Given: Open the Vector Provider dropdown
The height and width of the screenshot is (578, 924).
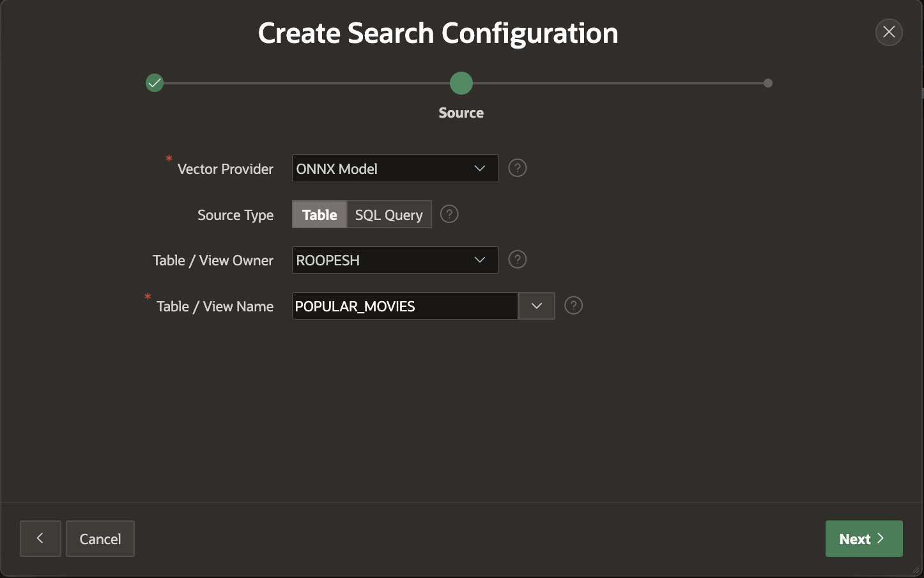Looking at the screenshot, I should [x=395, y=168].
